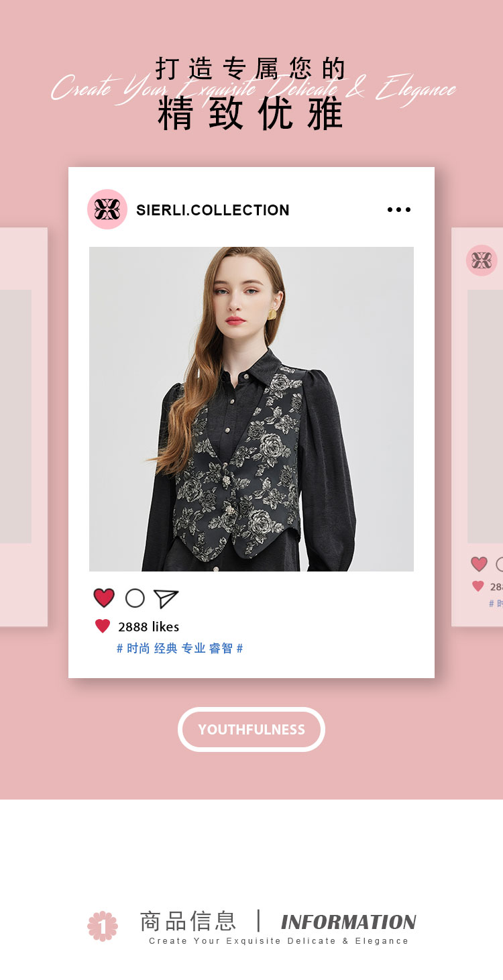Click the bold italic INFORMATION title

pyautogui.click(x=349, y=922)
